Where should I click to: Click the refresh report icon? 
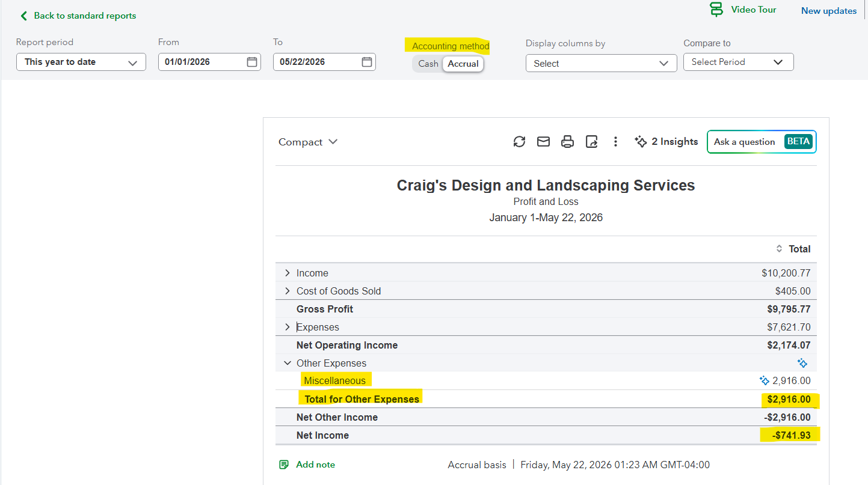[519, 142]
